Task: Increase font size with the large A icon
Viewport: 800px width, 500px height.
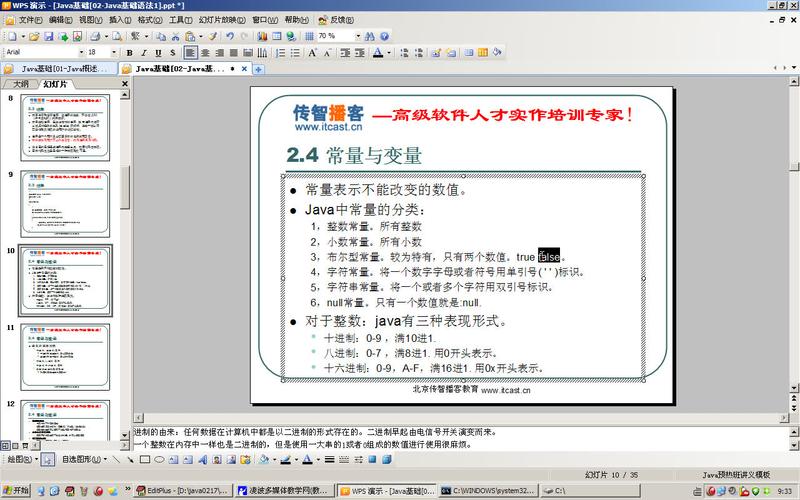Action: coord(312,52)
